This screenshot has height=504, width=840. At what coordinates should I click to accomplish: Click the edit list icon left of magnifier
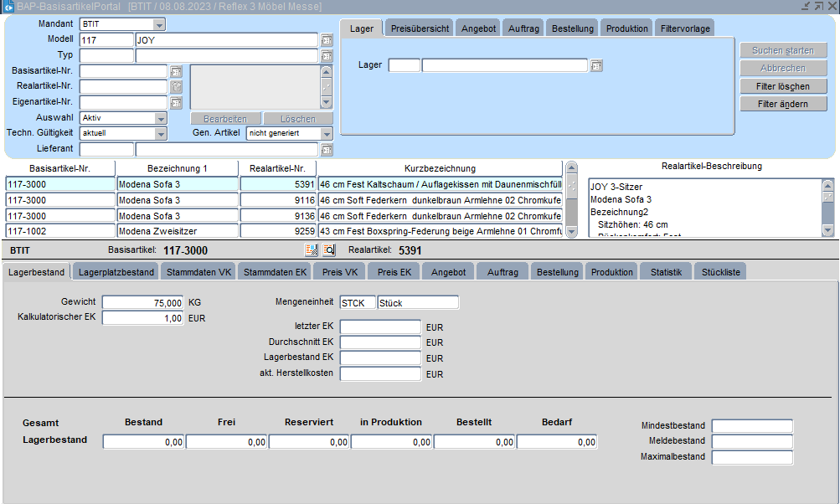click(x=312, y=249)
